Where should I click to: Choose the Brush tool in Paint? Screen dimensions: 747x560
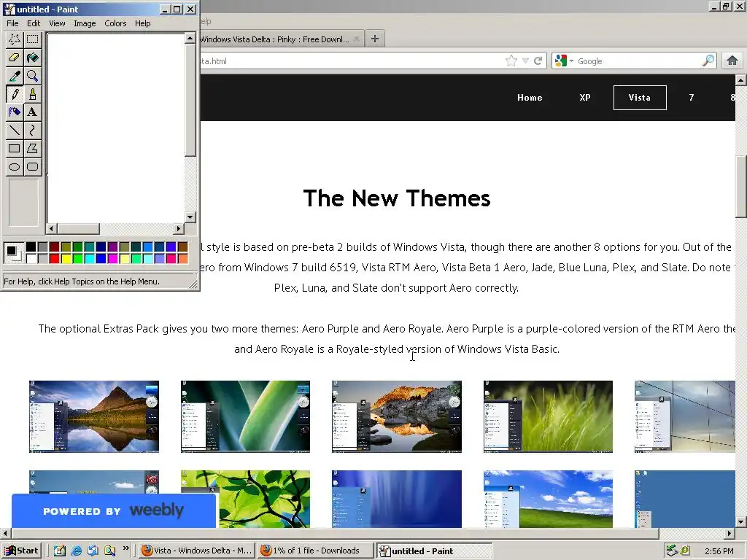coord(32,94)
